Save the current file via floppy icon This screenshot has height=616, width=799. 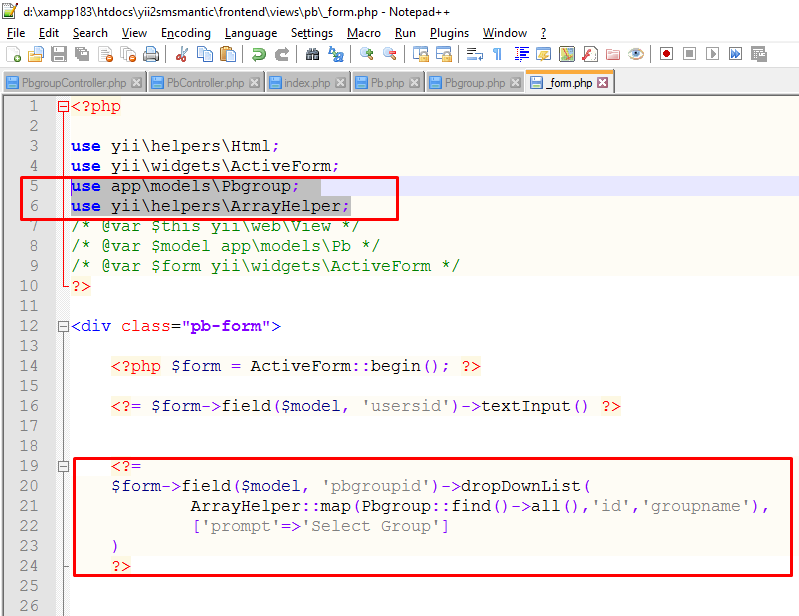[x=59, y=54]
